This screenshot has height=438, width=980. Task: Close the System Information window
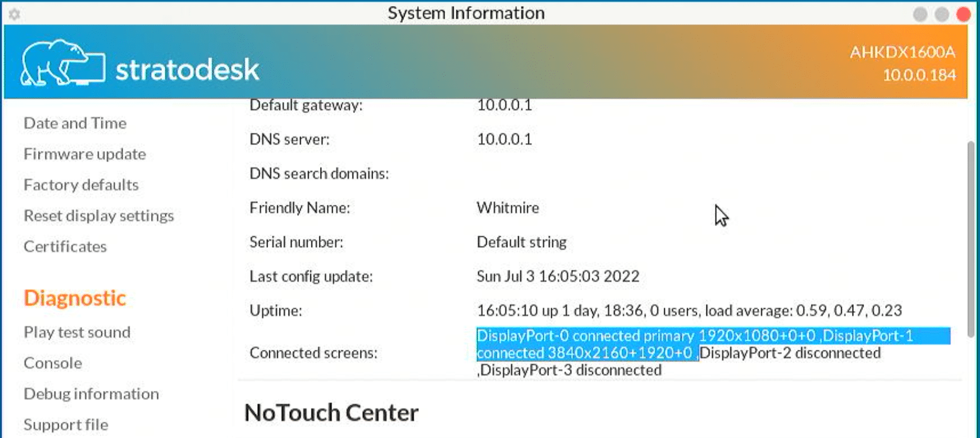(964, 14)
